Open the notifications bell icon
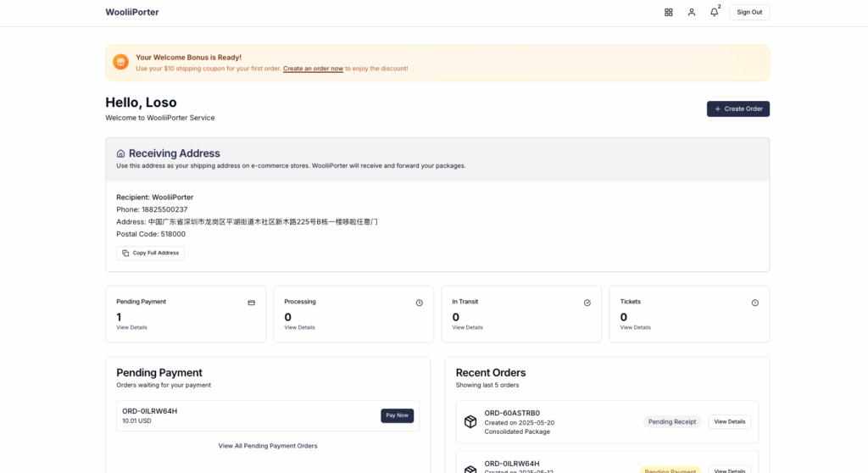Screen dimensions: 868x473 714,12
